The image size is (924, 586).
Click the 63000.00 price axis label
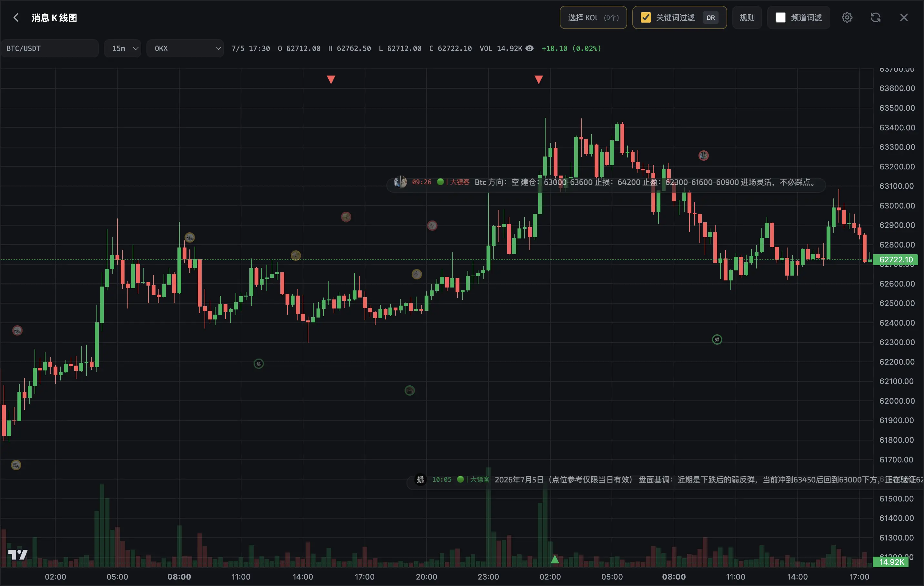(x=897, y=205)
